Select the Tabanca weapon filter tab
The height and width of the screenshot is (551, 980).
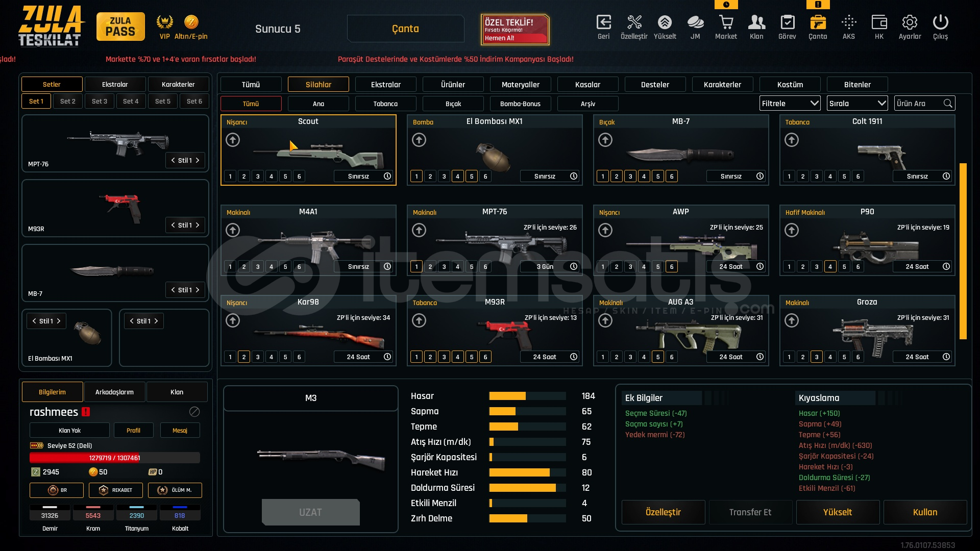tap(386, 104)
